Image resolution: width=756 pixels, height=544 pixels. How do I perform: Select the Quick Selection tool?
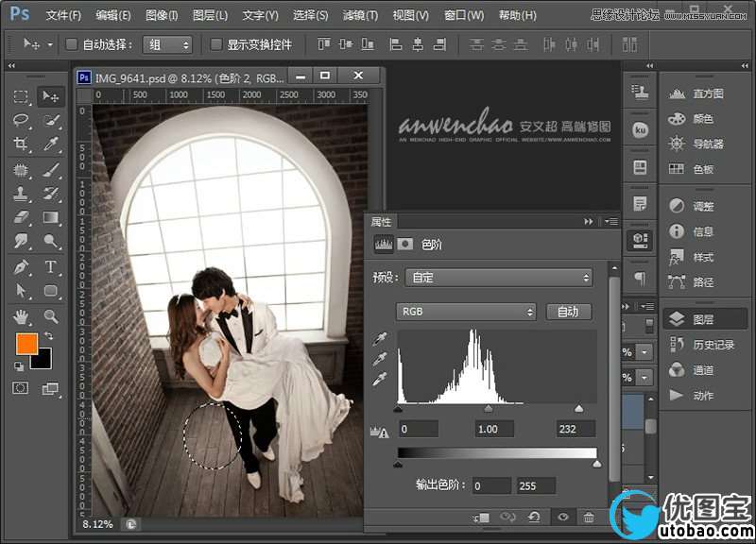tap(51, 121)
